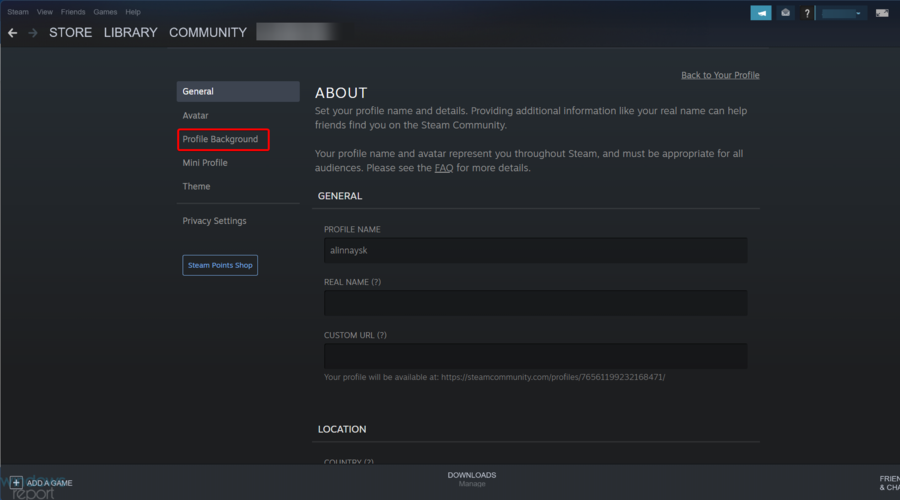This screenshot has height=500, width=900.
Task: Select the Mini Profile tab
Action: (205, 163)
